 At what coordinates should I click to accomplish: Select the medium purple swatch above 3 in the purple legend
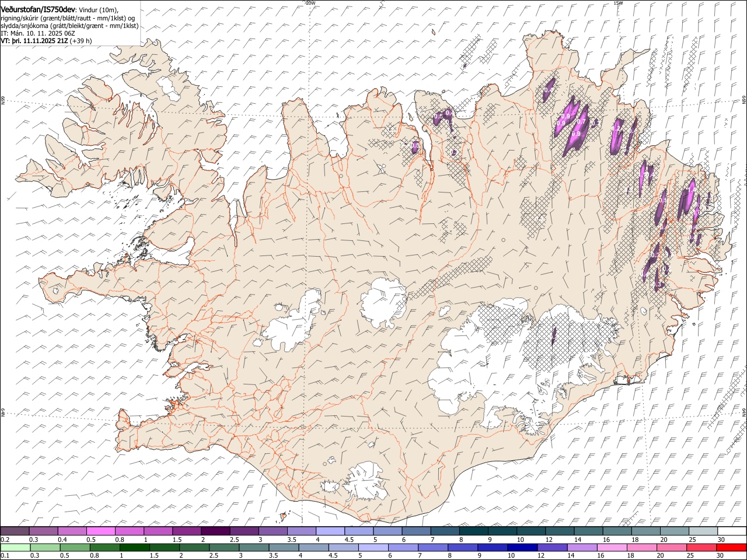click(x=273, y=531)
